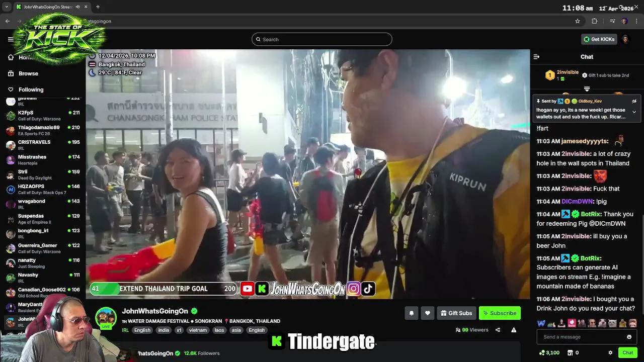This screenshot has width=644, height=362.
Task: Mute the tab audio speaker icon
Action: click(77, 7)
